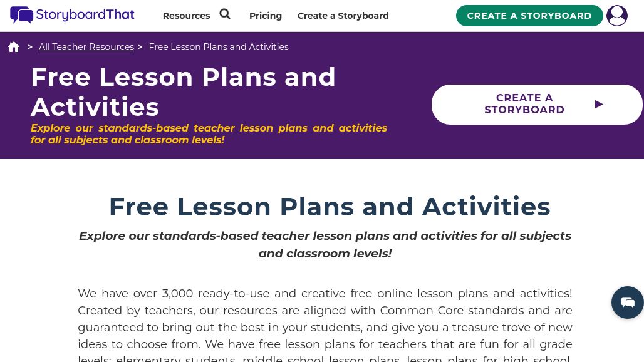Click the bold italic subtitle under main heading

pyautogui.click(x=325, y=245)
